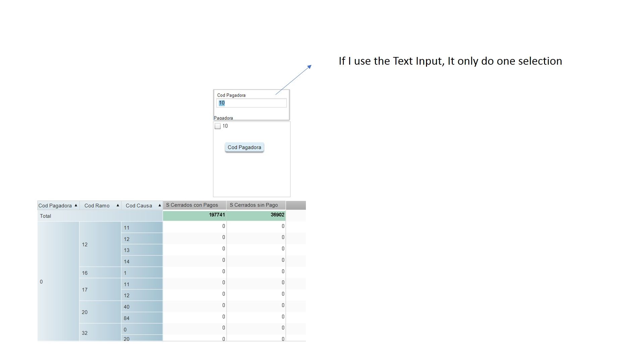Check the "10" checkbox under Pagadora
Screen dimensions: 644x362
click(x=218, y=126)
